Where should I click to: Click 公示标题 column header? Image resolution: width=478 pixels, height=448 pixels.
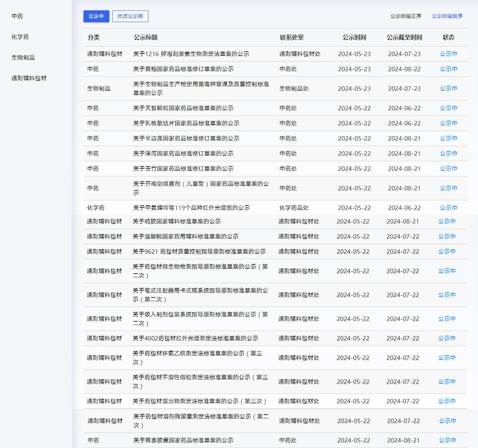[146, 37]
